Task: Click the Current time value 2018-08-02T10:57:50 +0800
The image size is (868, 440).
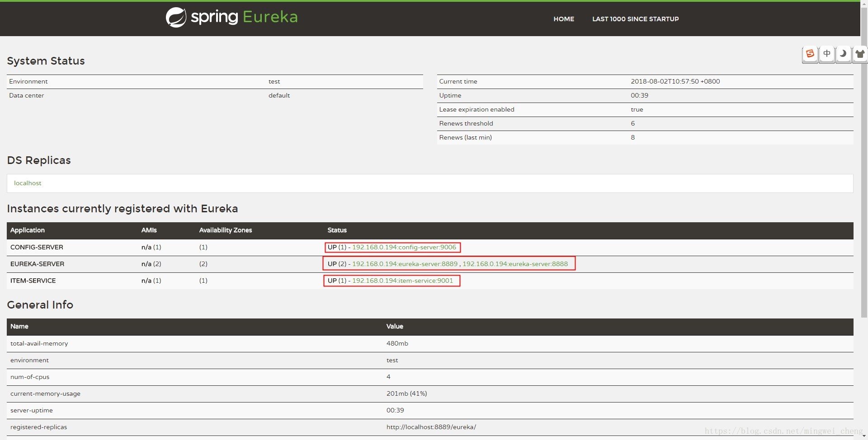Action: (x=675, y=81)
